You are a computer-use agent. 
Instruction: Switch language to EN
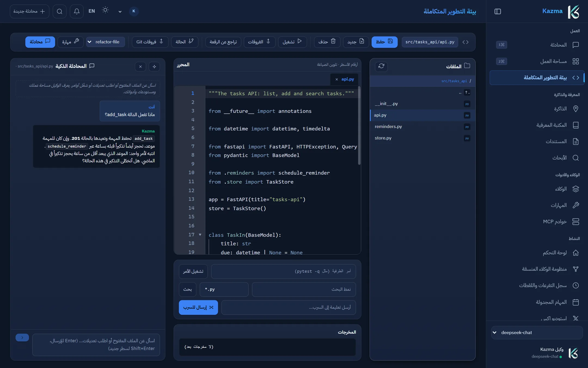coord(92,11)
